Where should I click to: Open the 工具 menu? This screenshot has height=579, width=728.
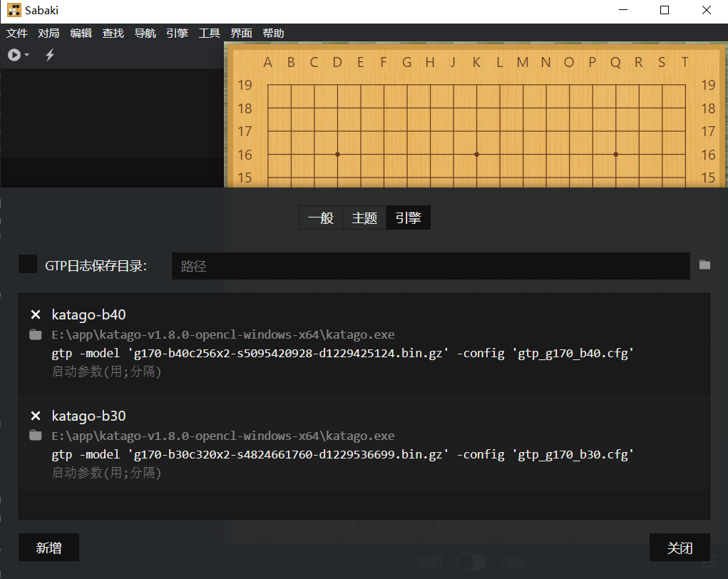click(209, 34)
